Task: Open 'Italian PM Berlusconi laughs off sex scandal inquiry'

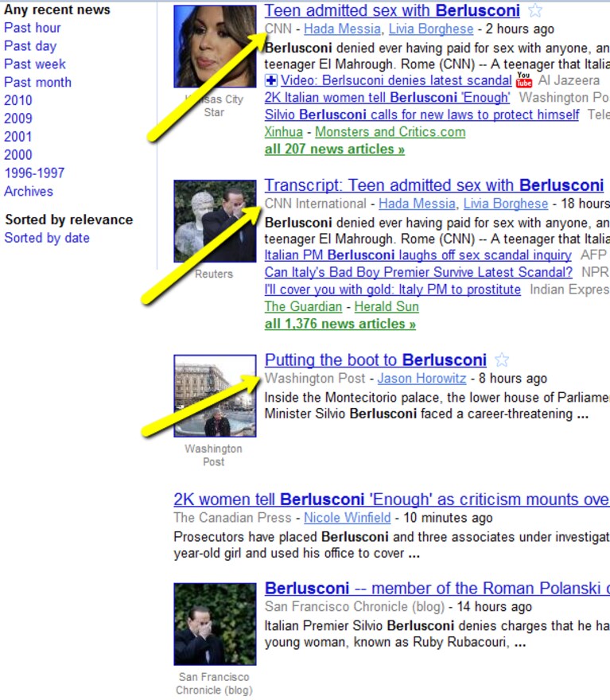Action: pos(418,255)
